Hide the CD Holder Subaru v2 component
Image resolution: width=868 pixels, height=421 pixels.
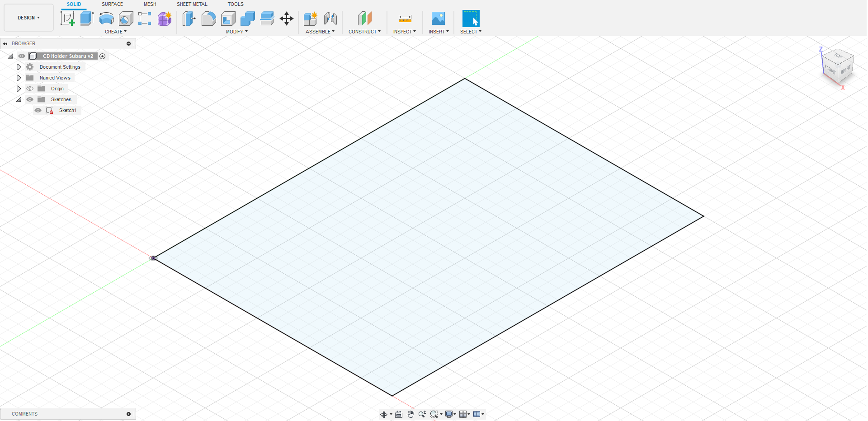coord(22,56)
